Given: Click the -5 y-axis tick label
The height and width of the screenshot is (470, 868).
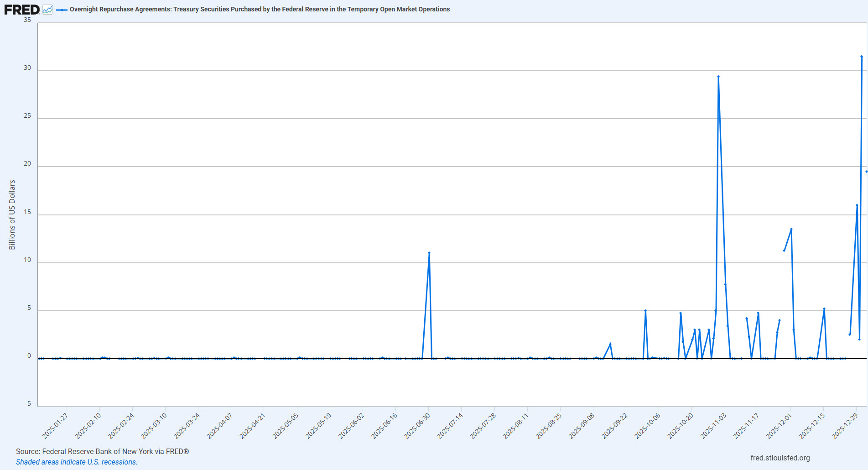Looking at the screenshot, I should [28, 403].
